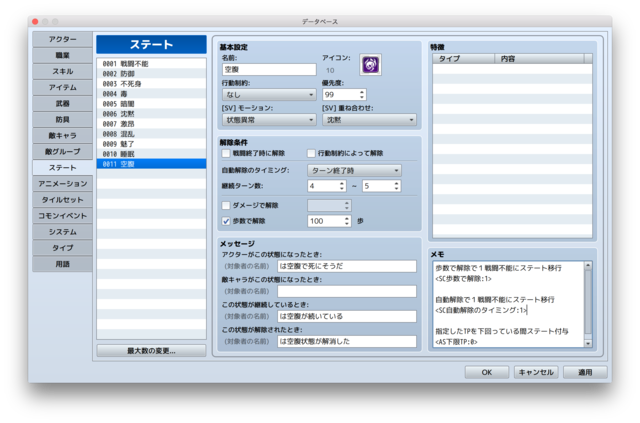This screenshot has width=640, height=423.
Task: Switch to 敵グループ tab
Action: [x=62, y=151]
